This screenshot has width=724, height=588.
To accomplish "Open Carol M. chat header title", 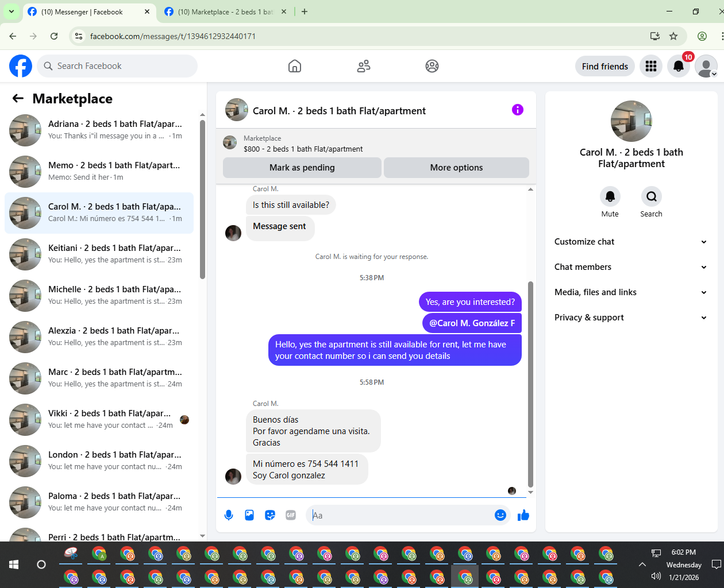I will (x=339, y=111).
